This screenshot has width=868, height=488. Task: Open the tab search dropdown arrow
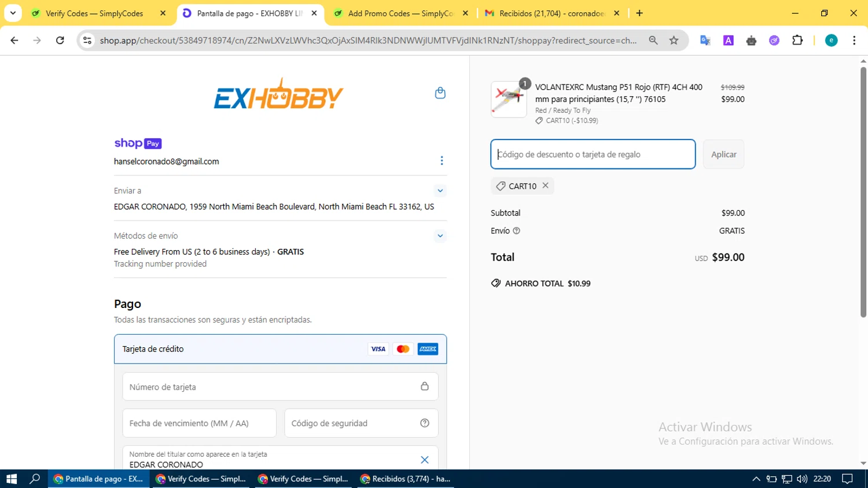[13, 13]
